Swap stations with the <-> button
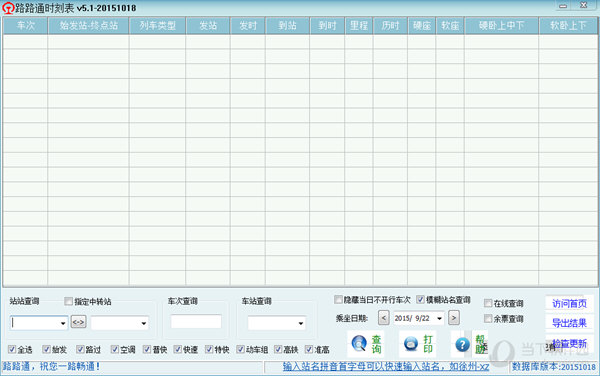Screen dimensions: 600x376 point(78,322)
